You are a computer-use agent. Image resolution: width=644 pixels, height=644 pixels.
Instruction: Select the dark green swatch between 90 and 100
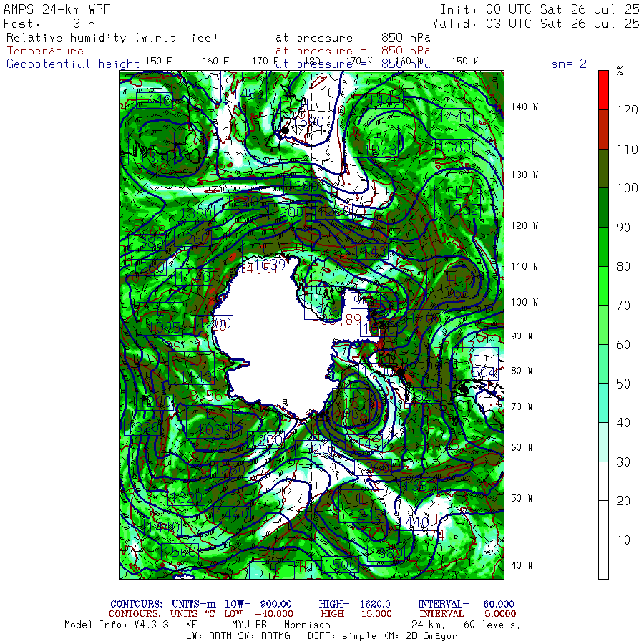(x=603, y=208)
